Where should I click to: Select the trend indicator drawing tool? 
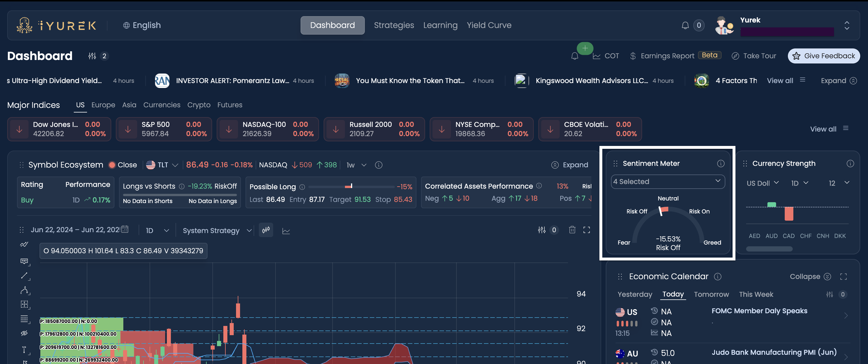pyautogui.click(x=24, y=244)
